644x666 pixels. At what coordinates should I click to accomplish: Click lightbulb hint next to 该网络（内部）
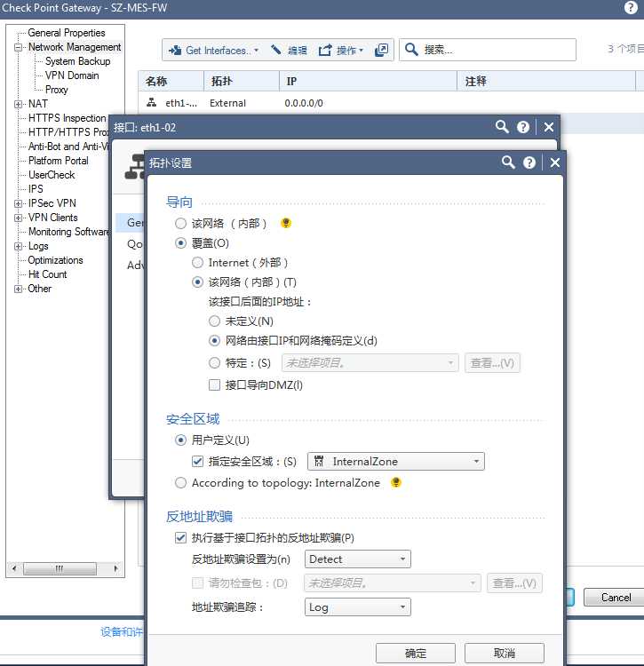[286, 223]
